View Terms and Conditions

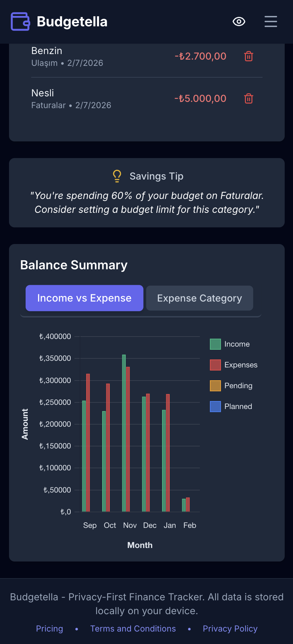click(133, 628)
